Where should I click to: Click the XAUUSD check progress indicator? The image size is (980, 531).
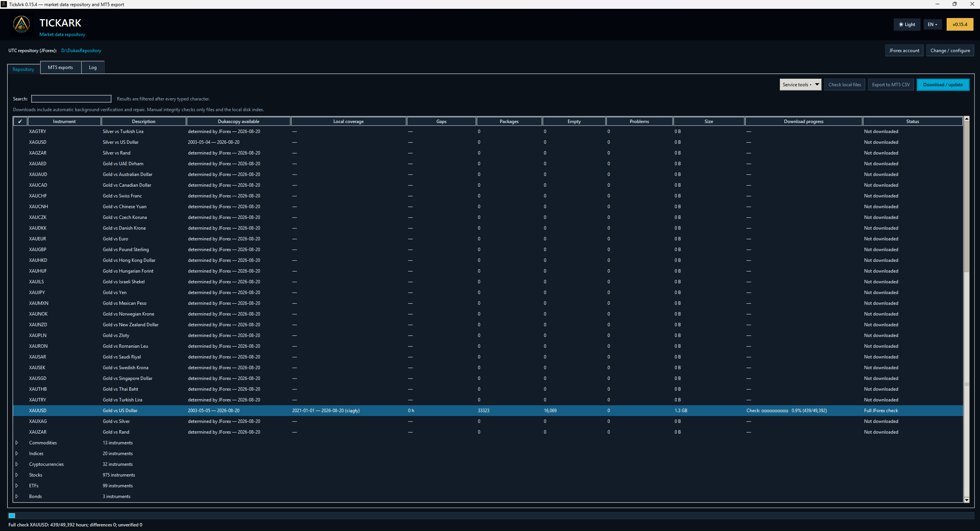click(786, 411)
